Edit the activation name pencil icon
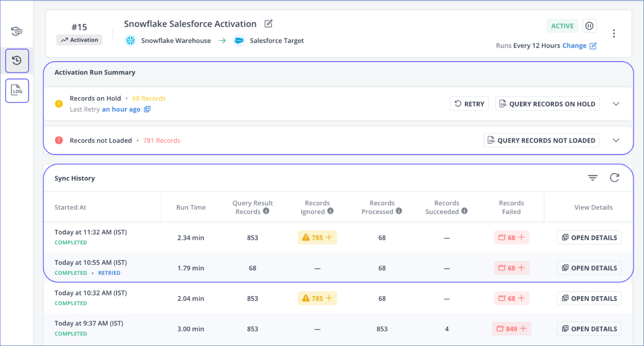Image resolution: width=644 pixels, height=346 pixels. (x=268, y=24)
